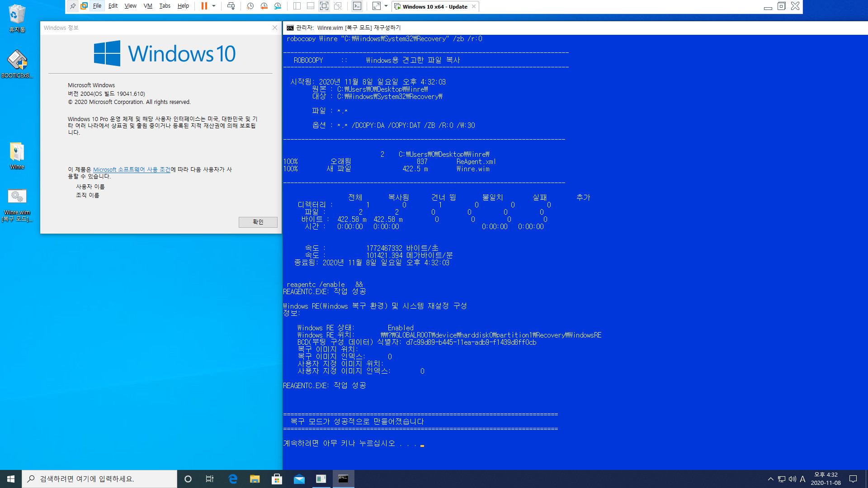868x488 pixels.
Task: Toggle the IME input mode A indicator
Action: click(x=802, y=479)
